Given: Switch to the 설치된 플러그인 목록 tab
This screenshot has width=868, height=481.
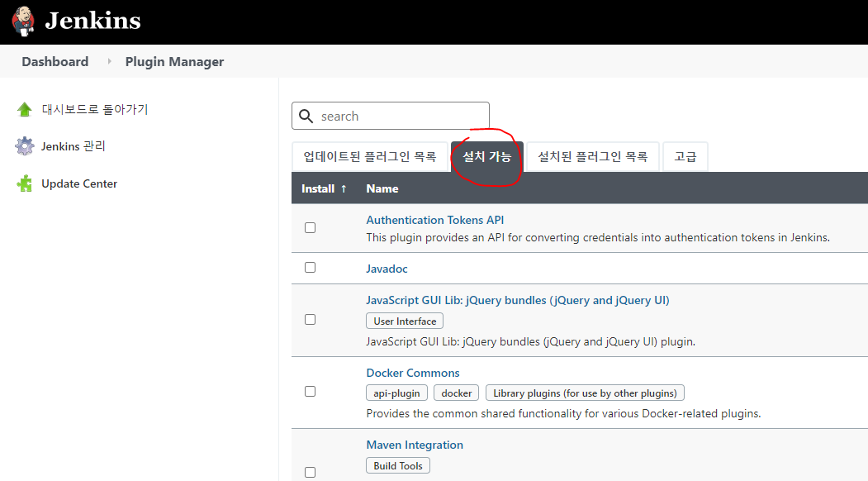Looking at the screenshot, I should [x=593, y=157].
